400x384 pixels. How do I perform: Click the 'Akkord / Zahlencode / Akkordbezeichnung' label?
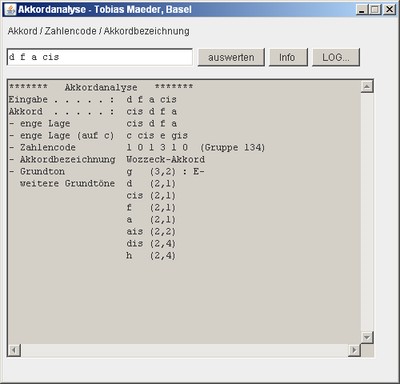98,31
